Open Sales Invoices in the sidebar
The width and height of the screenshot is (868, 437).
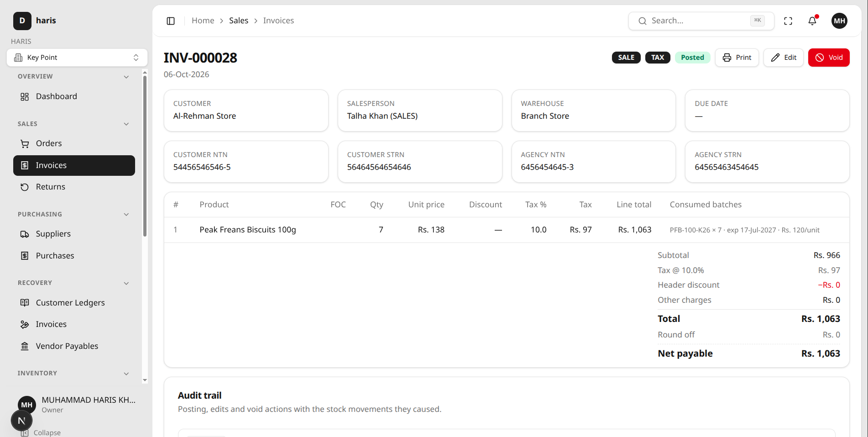point(74,165)
